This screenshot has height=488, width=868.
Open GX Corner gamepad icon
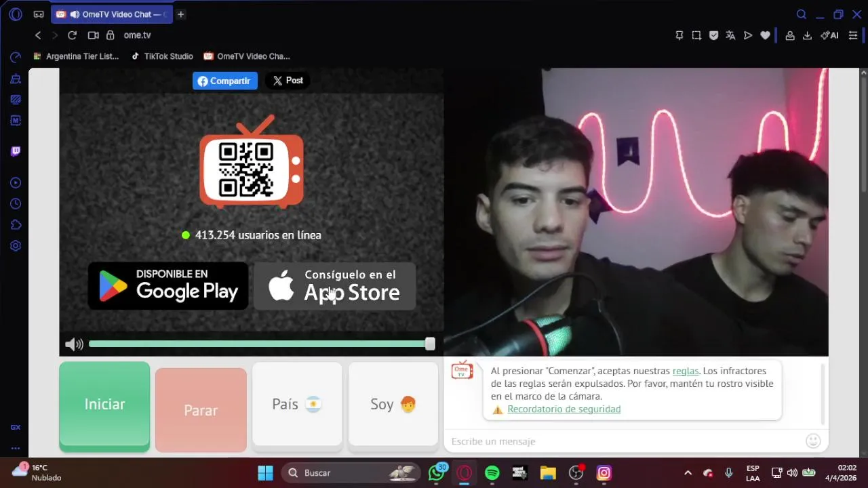pyautogui.click(x=39, y=14)
